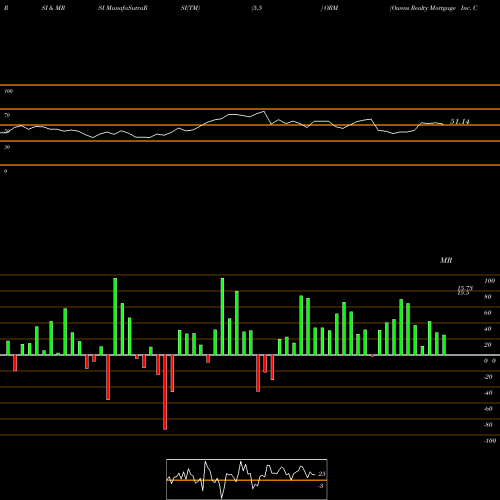Click the -60 axis label of the MR chart
Image resolution: width=500 pixels, height=500 pixels.
click(x=488, y=409)
